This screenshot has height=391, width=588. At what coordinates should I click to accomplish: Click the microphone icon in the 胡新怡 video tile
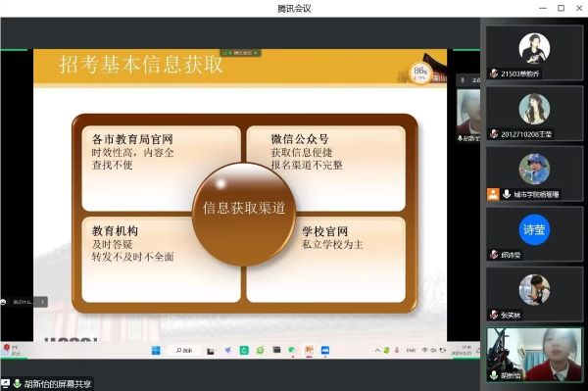pos(494,375)
